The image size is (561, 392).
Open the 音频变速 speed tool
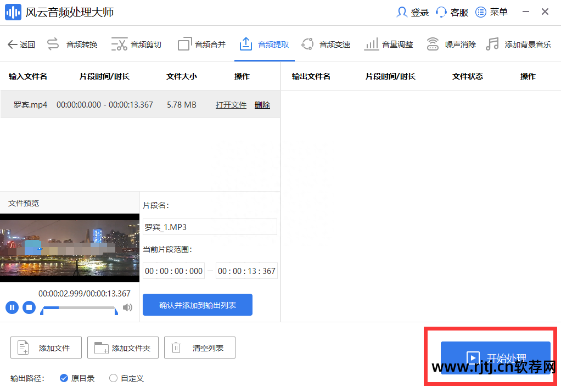point(307,44)
